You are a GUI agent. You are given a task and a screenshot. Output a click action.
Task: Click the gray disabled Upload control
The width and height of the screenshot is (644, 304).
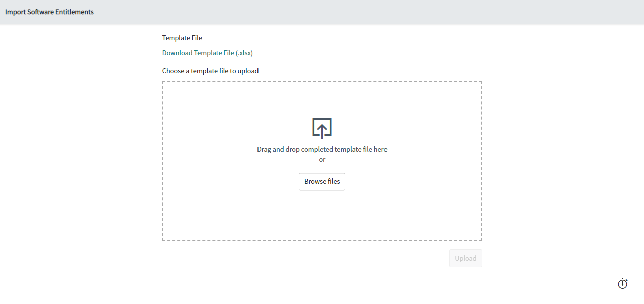click(x=465, y=258)
